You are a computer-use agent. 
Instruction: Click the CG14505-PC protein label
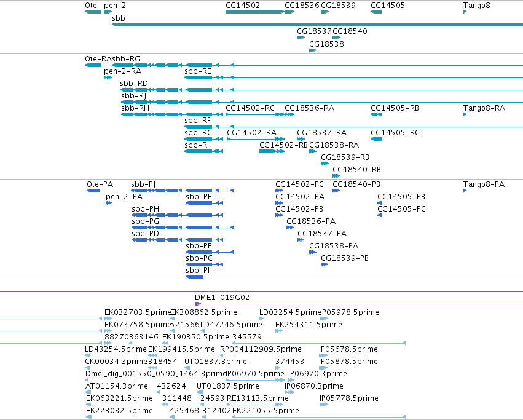[401, 209]
